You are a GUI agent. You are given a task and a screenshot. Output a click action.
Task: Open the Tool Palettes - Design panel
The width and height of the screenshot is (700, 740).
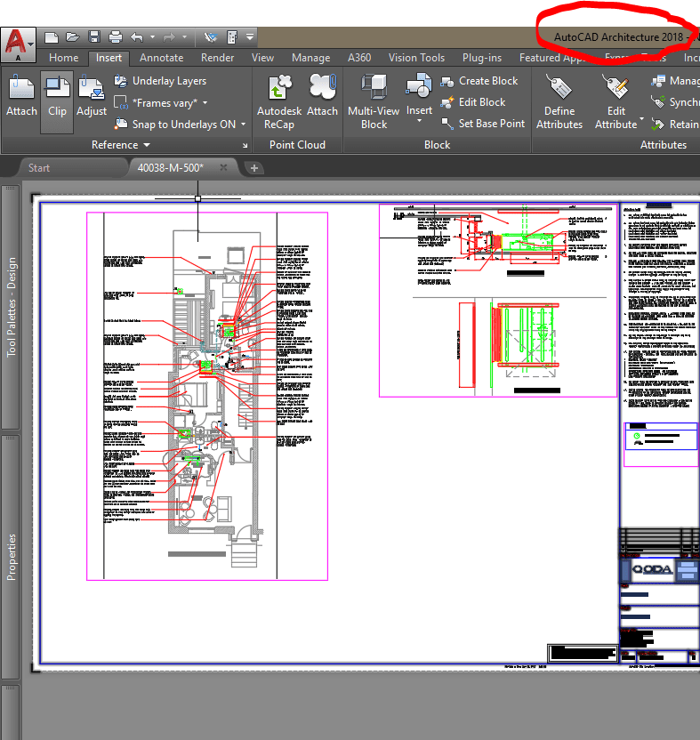[x=11, y=307]
